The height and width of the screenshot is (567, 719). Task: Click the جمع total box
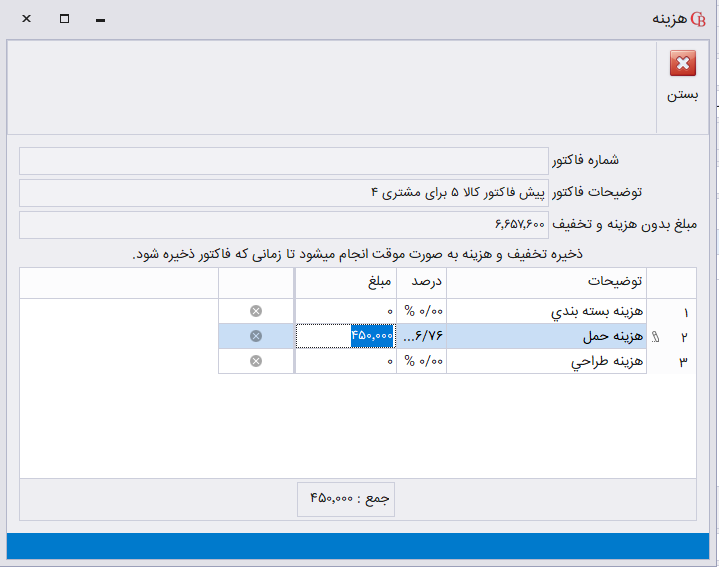click(x=346, y=497)
